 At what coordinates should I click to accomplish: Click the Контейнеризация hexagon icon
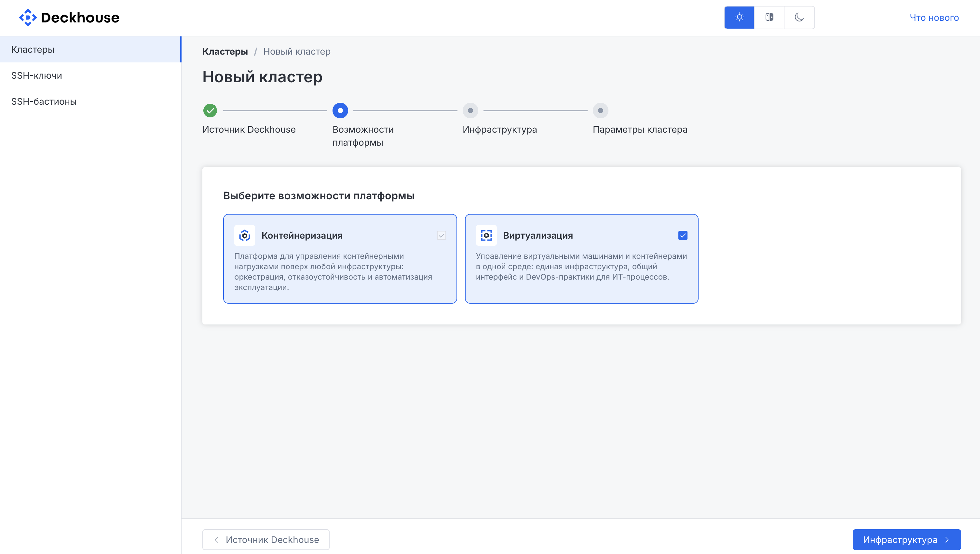point(244,235)
